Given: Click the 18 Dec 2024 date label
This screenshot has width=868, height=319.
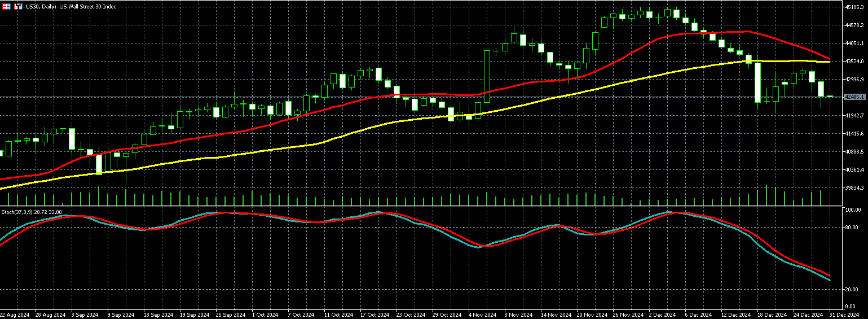Looking at the screenshot, I should (x=772, y=314).
